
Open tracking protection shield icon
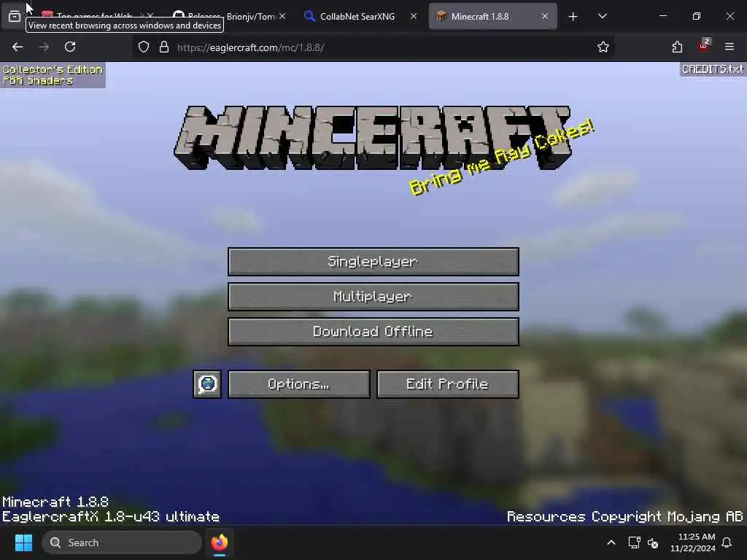[144, 47]
